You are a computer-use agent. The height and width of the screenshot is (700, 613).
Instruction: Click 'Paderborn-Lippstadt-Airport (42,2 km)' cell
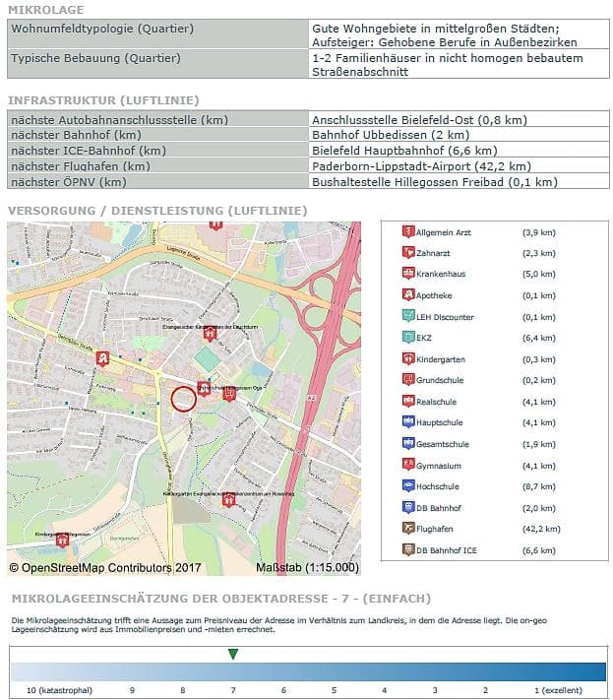(459, 166)
